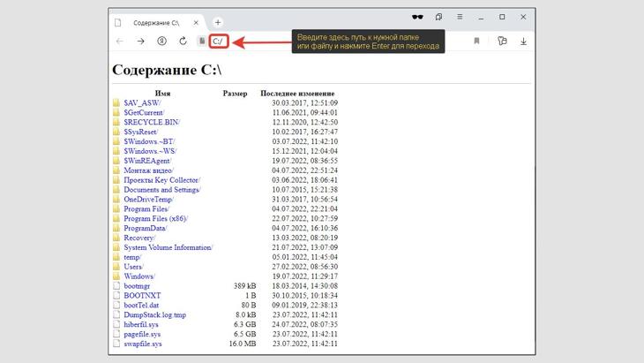Open the $Windows.~BT folder
Image resolution: width=644 pixels, height=363 pixels.
[x=149, y=141]
